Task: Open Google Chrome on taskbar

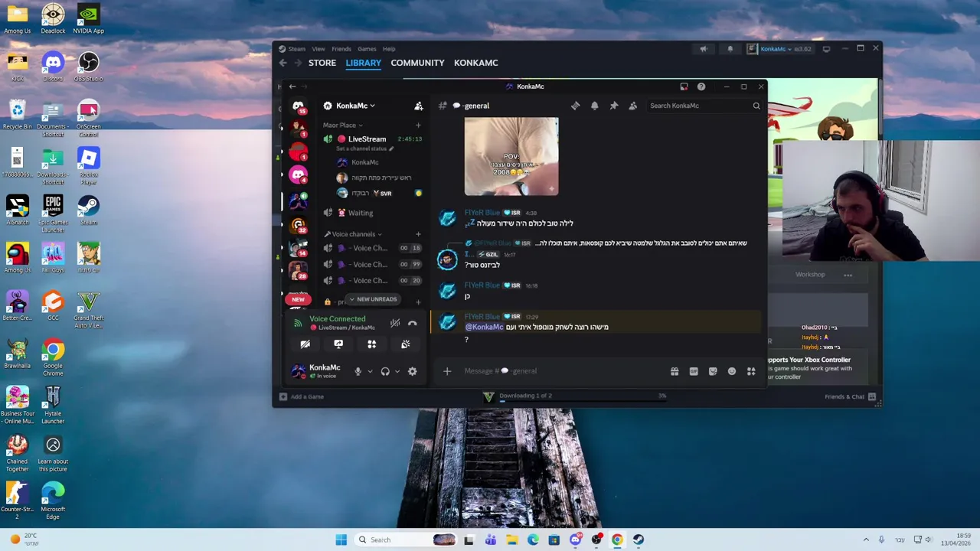Action: tap(617, 540)
